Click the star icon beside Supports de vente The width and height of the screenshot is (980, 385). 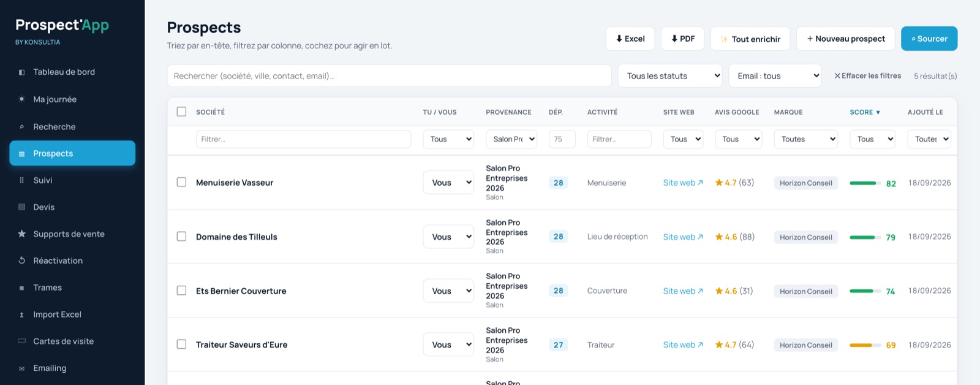click(21, 234)
